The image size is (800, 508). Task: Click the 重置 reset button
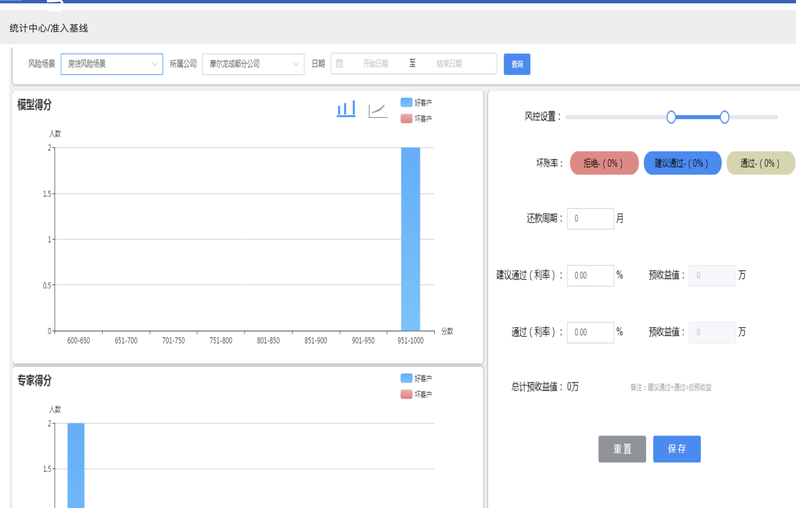click(622, 449)
